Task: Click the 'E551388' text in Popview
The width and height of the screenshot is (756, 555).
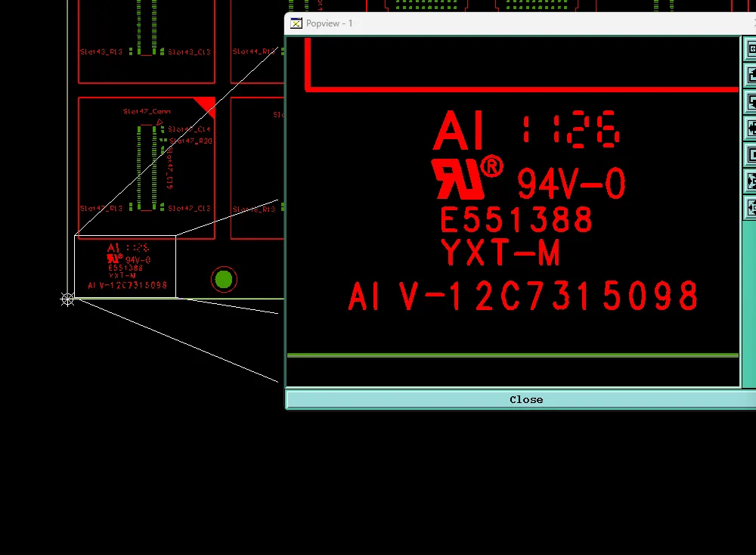Action: coord(516,220)
